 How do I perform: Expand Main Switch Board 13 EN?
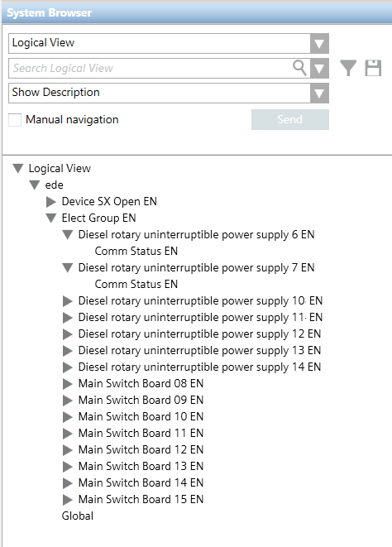pos(67,467)
